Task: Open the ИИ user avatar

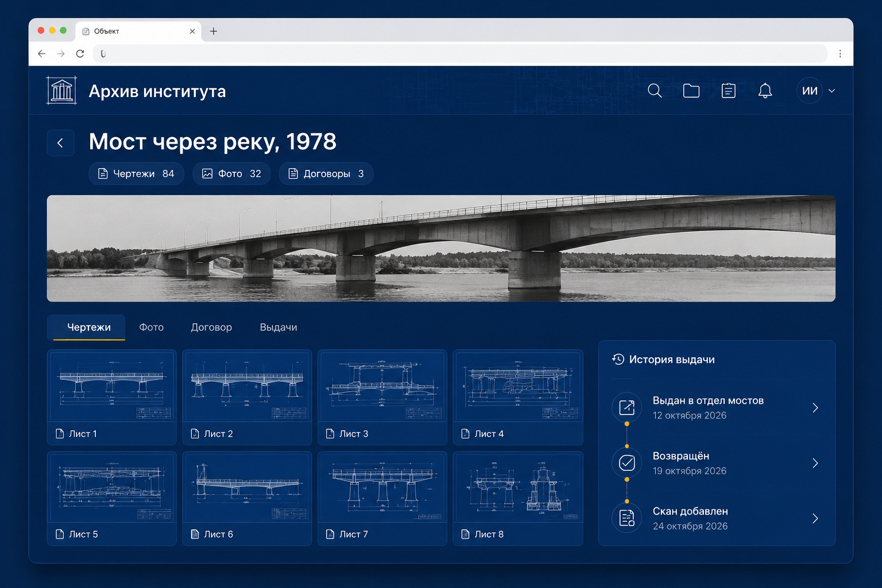Action: click(810, 91)
